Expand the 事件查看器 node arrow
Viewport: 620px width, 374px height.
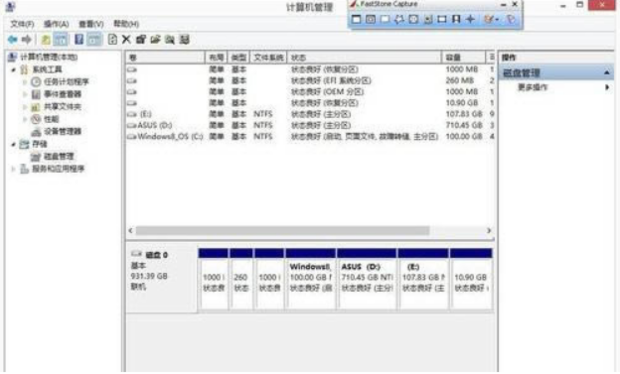(25, 94)
